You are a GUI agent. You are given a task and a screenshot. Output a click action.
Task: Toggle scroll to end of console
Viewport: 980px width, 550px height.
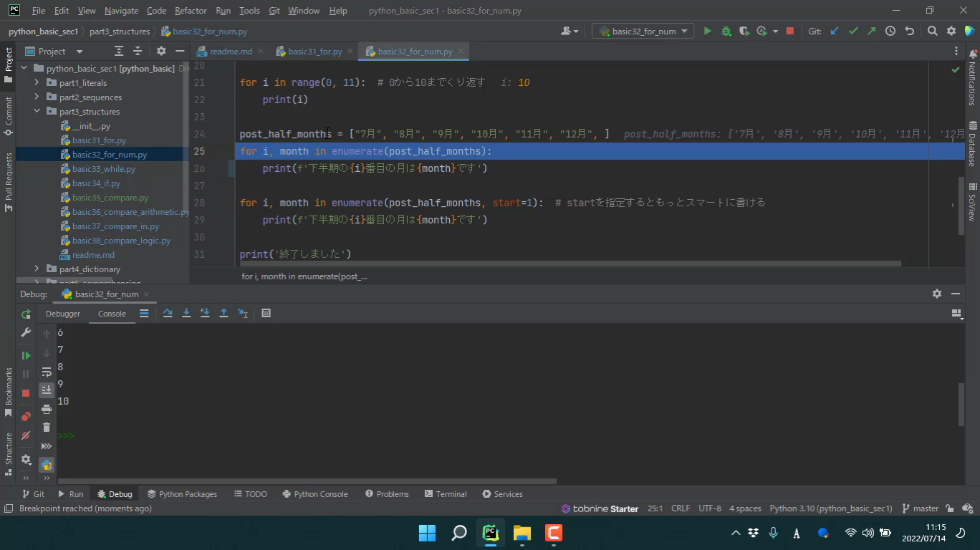(47, 390)
